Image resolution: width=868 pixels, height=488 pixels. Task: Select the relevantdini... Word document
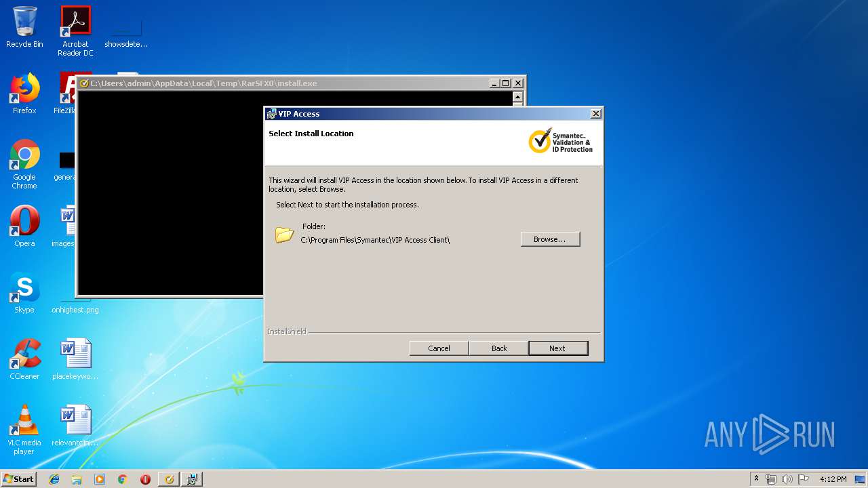click(75, 426)
